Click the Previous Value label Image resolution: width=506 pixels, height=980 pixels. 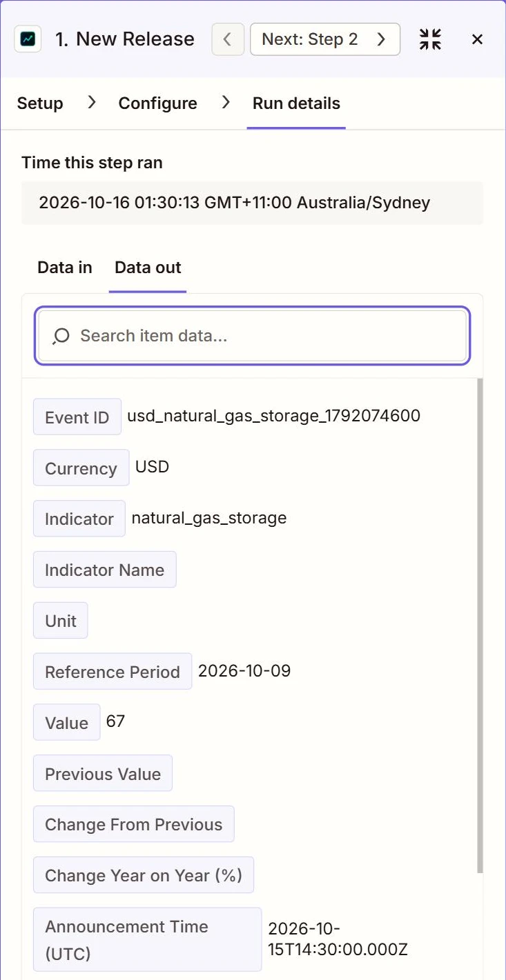tap(103, 774)
